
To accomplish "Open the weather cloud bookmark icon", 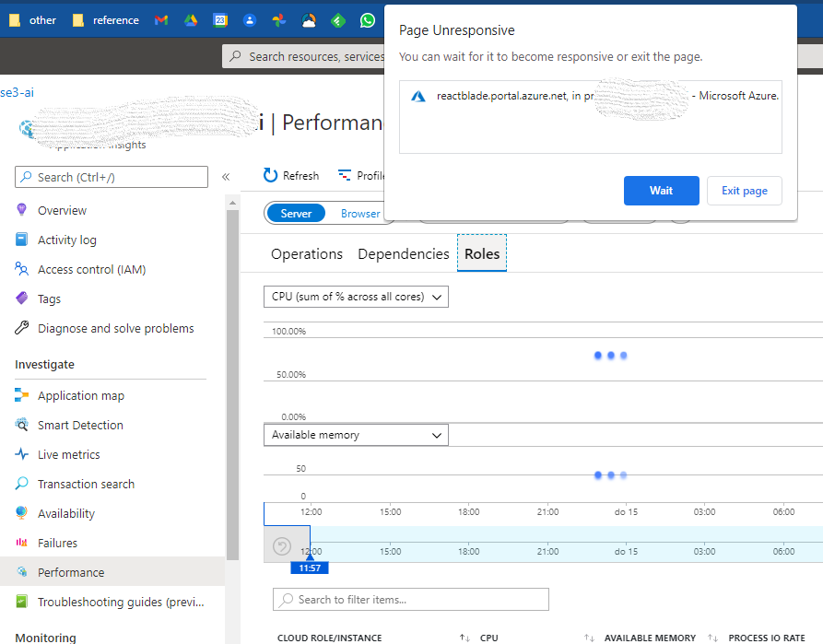I will [309, 20].
